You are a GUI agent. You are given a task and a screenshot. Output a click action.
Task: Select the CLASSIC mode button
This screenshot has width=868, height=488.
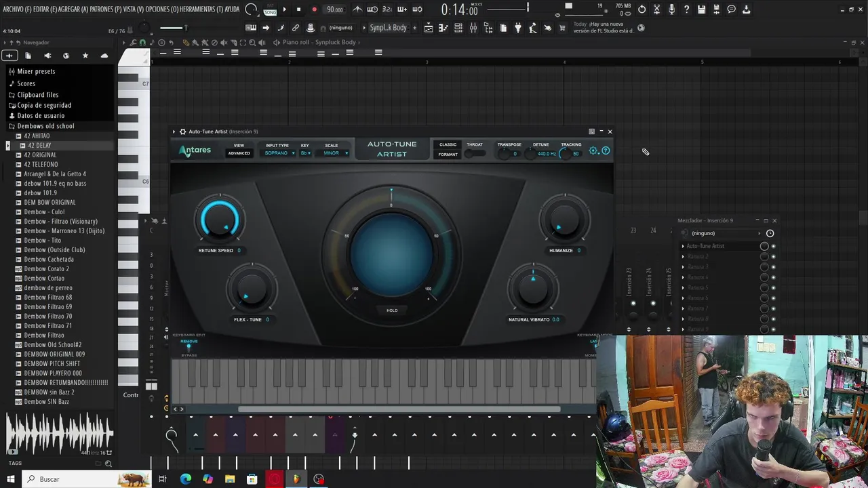[448, 144]
